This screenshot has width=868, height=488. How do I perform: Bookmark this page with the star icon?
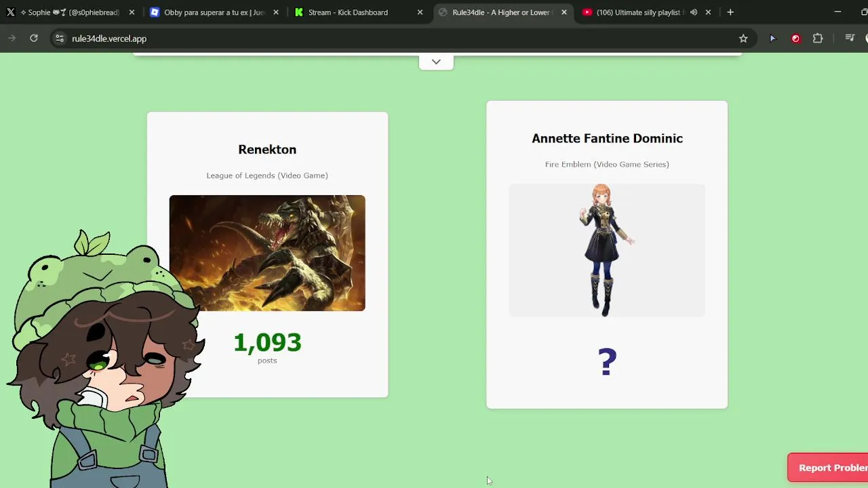point(743,39)
